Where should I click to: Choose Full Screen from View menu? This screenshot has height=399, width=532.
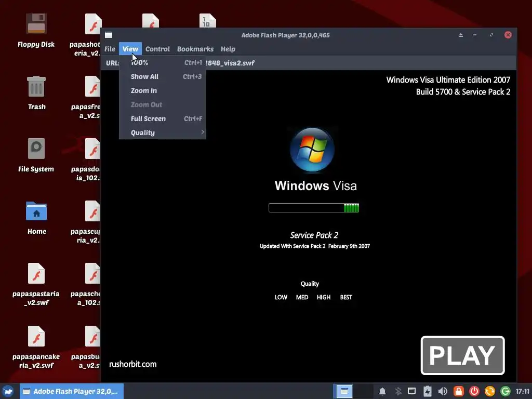(x=163, y=119)
